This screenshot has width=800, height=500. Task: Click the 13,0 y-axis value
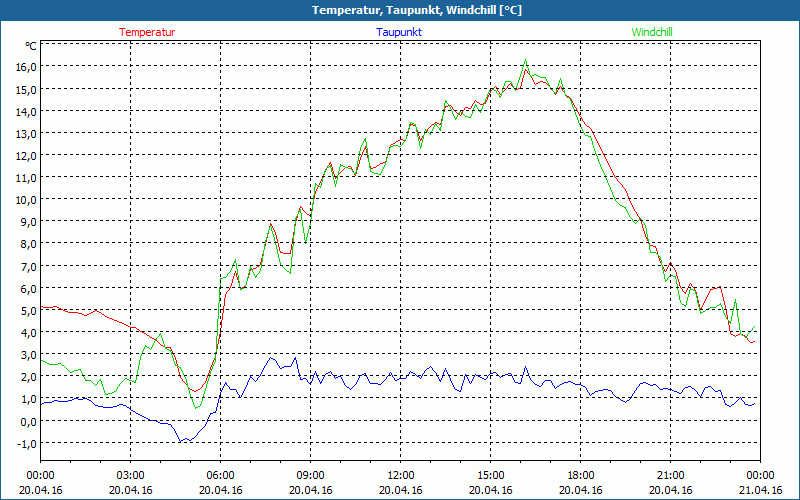point(26,134)
